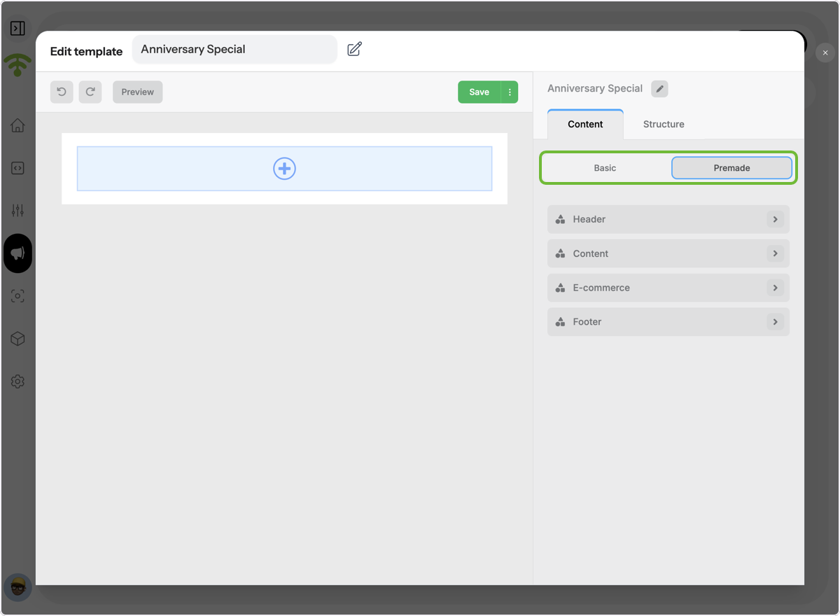
Task: Expand the E-commerce premade category
Action: (x=668, y=288)
